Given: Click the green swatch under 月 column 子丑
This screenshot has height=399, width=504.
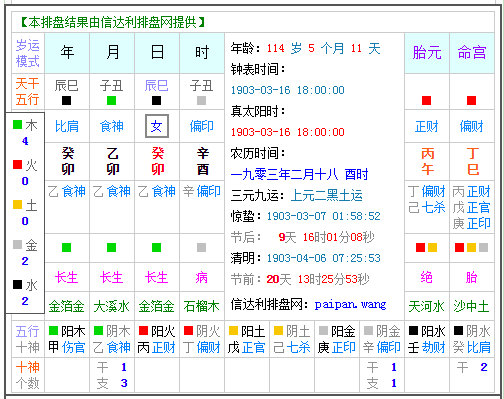Looking at the screenshot, I should (x=111, y=100).
